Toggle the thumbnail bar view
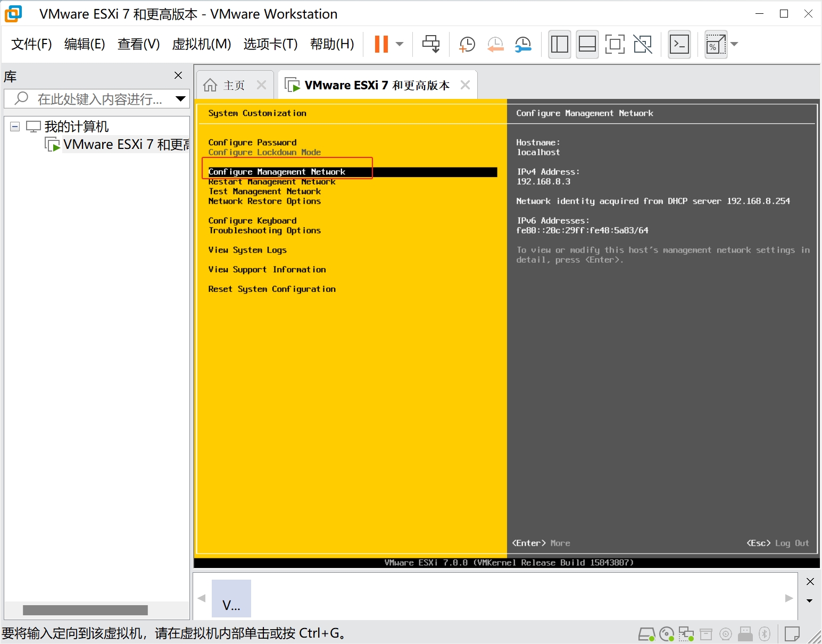The height and width of the screenshot is (644, 822). (x=587, y=44)
